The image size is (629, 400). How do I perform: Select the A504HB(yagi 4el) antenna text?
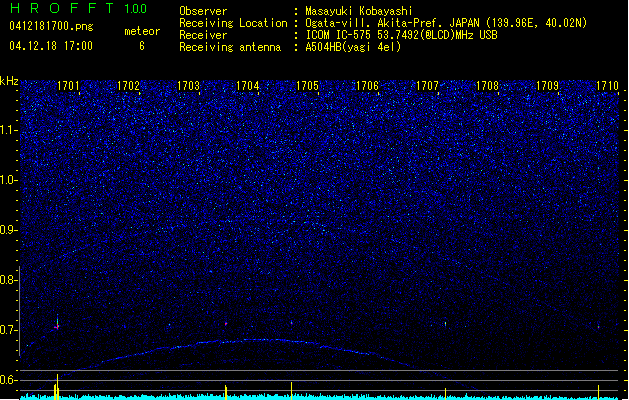353,47
